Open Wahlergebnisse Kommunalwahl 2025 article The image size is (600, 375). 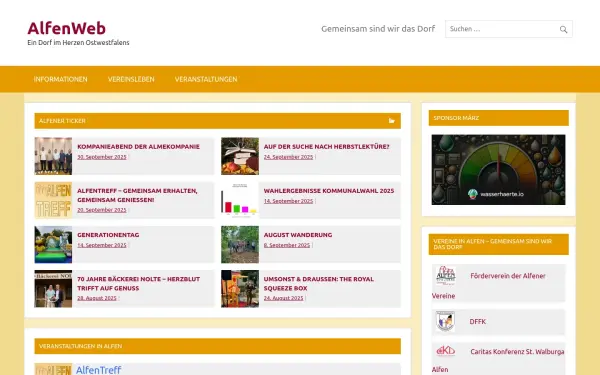(329, 191)
